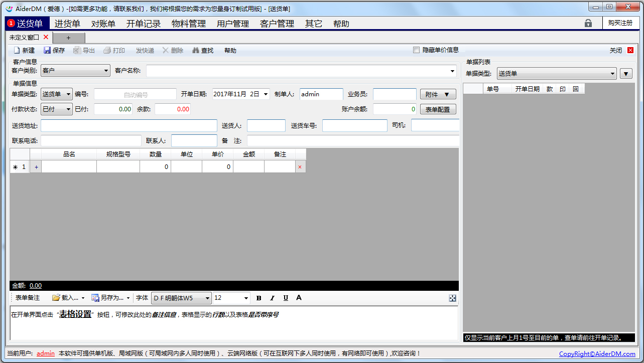
Task: Add a new tab with + button
Action: click(69, 38)
